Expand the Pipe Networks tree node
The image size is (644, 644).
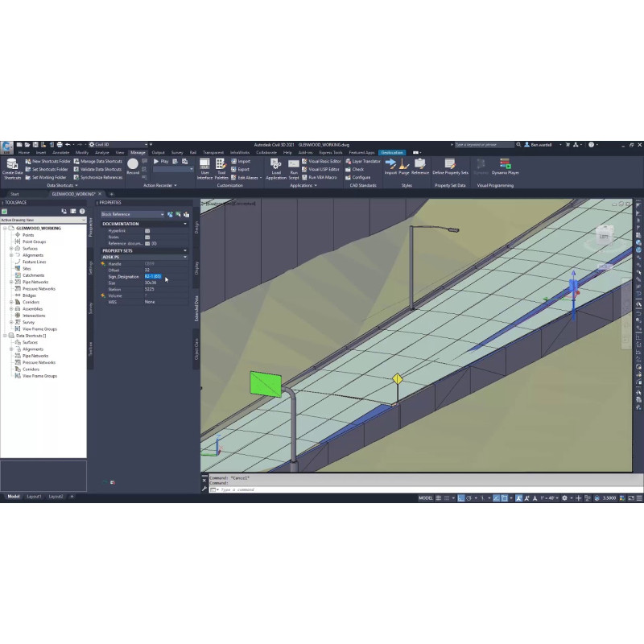tap(10, 283)
